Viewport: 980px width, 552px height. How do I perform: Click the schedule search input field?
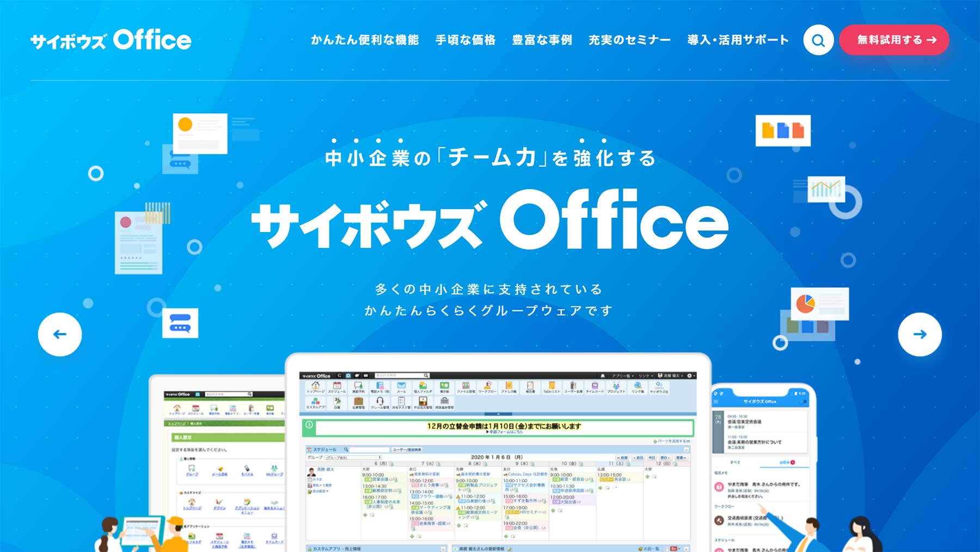[x=369, y=450]
